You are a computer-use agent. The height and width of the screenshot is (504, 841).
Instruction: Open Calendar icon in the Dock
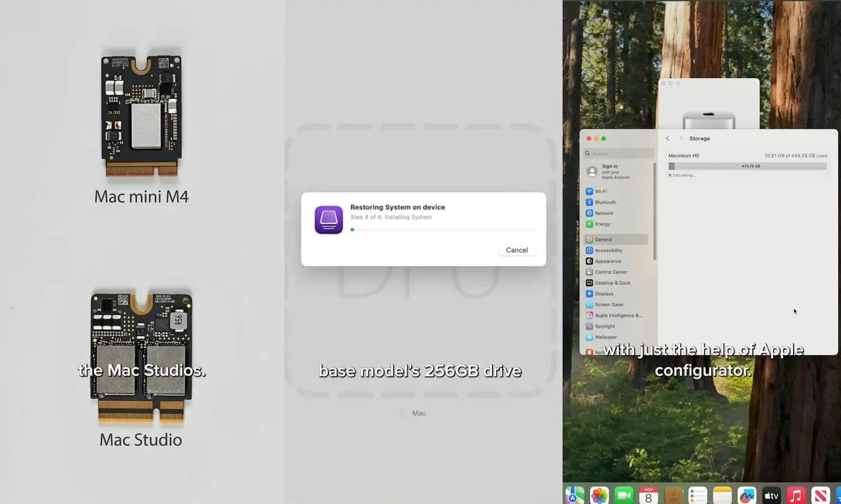[x=649, y=495]
